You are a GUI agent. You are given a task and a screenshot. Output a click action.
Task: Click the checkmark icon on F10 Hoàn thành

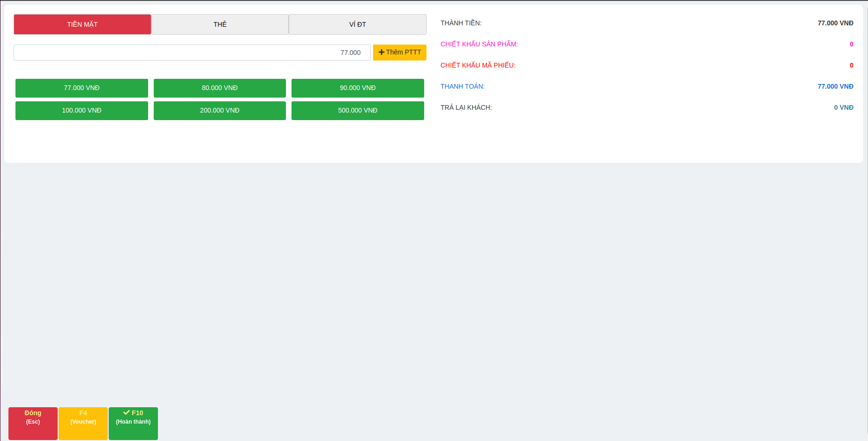click(x=126, y=413)
